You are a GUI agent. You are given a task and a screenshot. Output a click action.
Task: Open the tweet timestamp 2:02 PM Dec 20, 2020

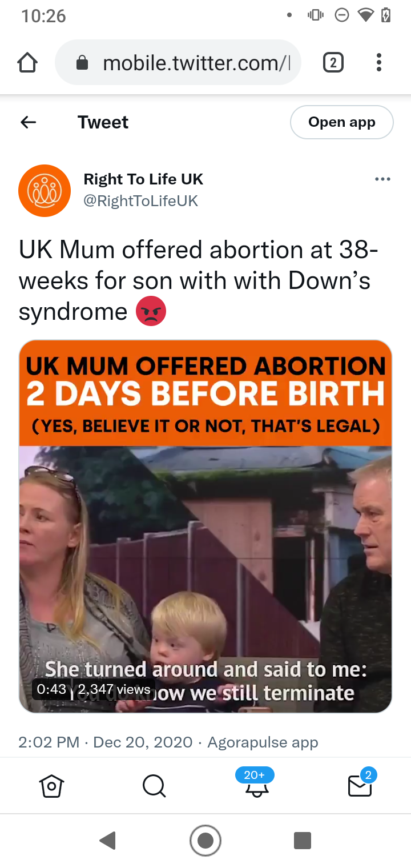tap(106, 742)
